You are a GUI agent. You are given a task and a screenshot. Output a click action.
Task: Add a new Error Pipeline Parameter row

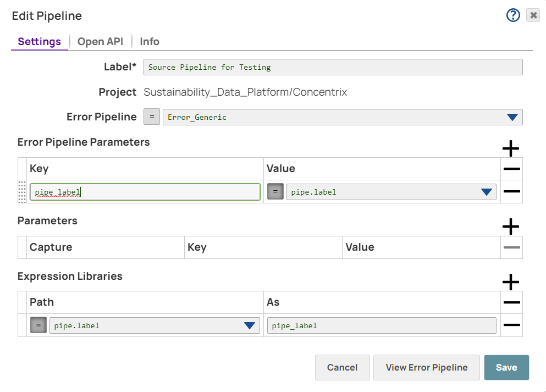(x=510, y=148)
